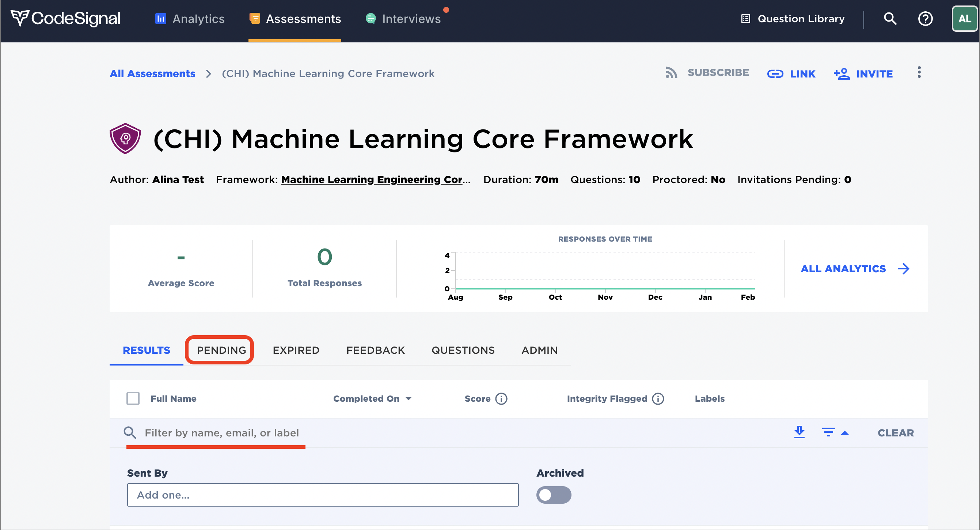The image size is (980, 530).
Task: Click the Average Score label
Action: tap(181, 283)
